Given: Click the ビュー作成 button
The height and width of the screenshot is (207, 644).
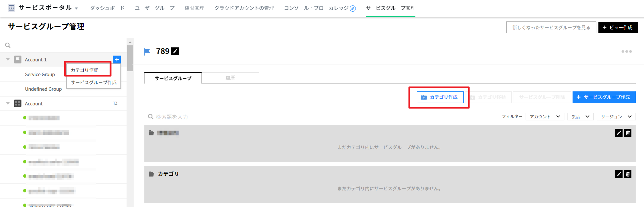Looking at the screenshot, I should tap(618, 27).
